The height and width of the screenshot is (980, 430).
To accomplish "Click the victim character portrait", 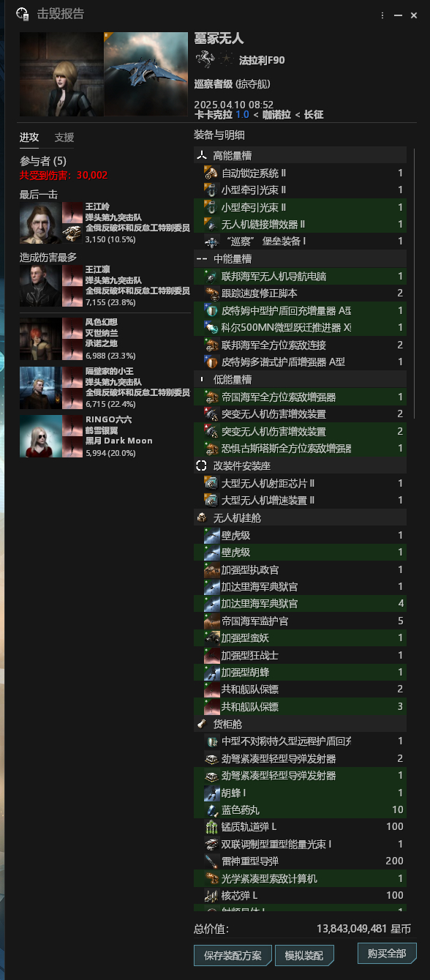I will coord(61,74).
